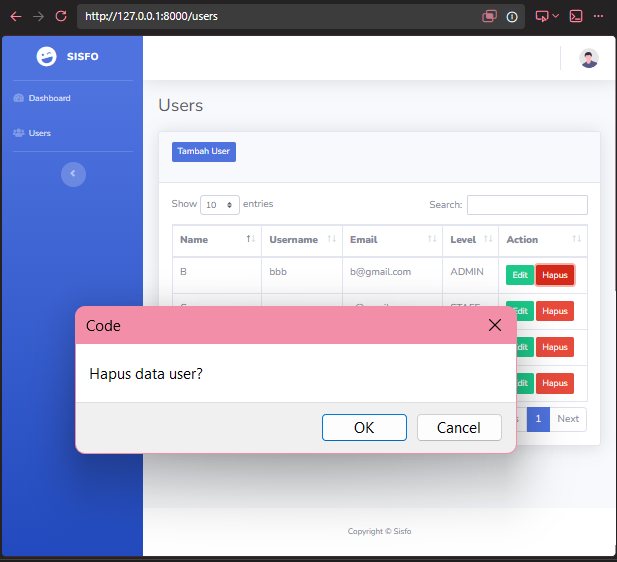The height and width of the screenshot is (562, 617).
Task: Click the SISFO brand text
Action: 83,57
